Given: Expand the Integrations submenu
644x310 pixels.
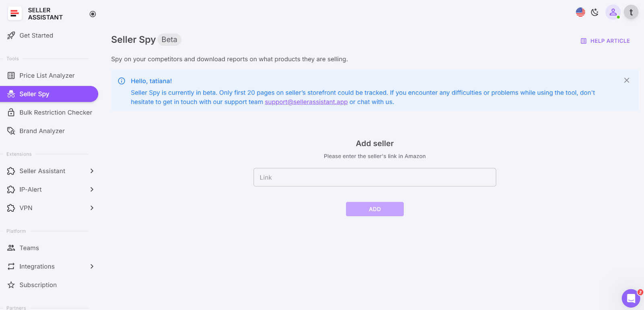Looking at the screenshot, I should click(x=92, y=267).
